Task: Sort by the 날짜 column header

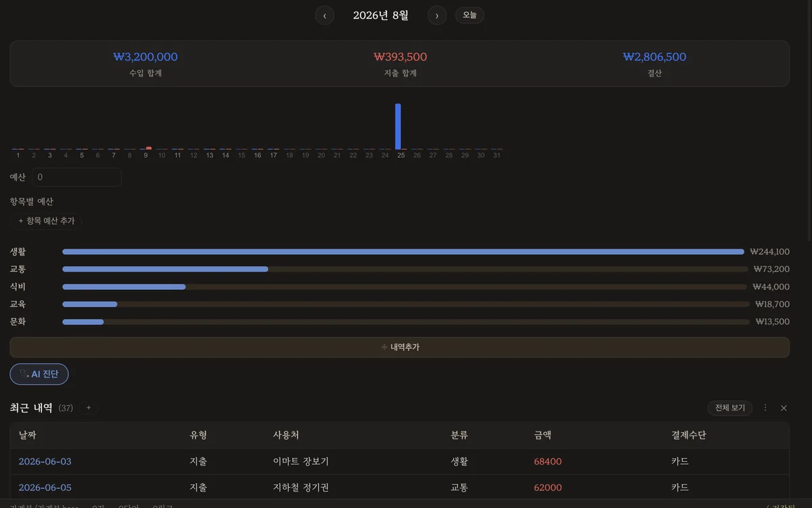Action: [28, 436]
